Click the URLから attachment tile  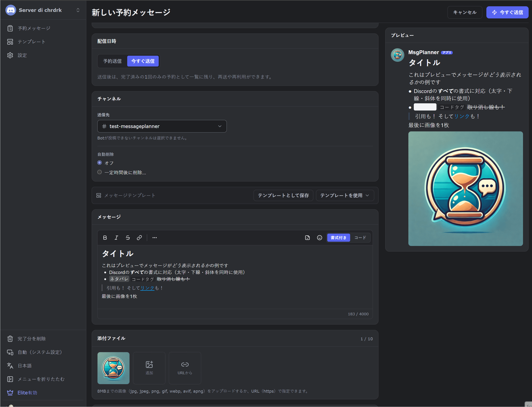[x=185, y=368]
